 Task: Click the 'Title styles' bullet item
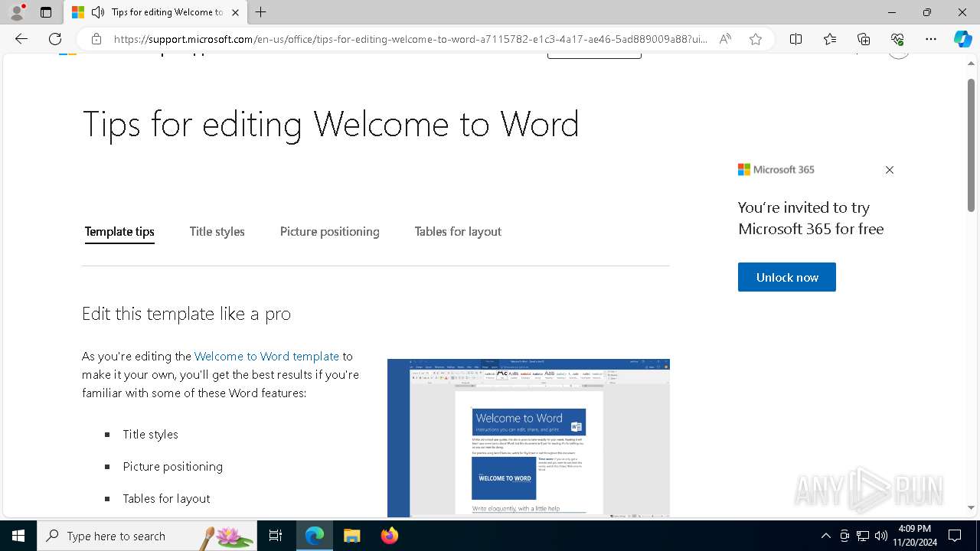click(x=150, y=434)
